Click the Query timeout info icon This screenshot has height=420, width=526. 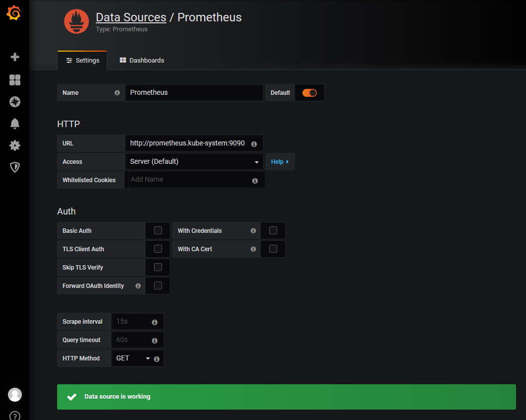[x=154, y=341]
